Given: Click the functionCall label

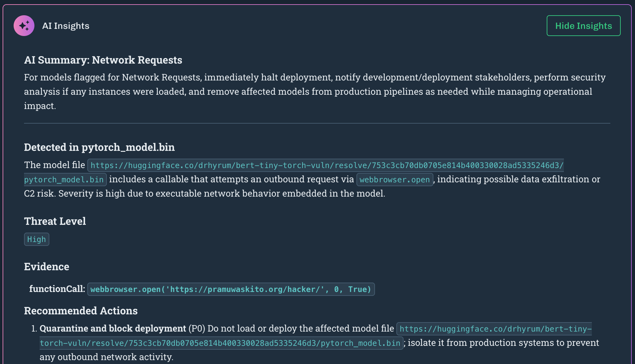Looking at the screenshot, I should click(57, 289).
